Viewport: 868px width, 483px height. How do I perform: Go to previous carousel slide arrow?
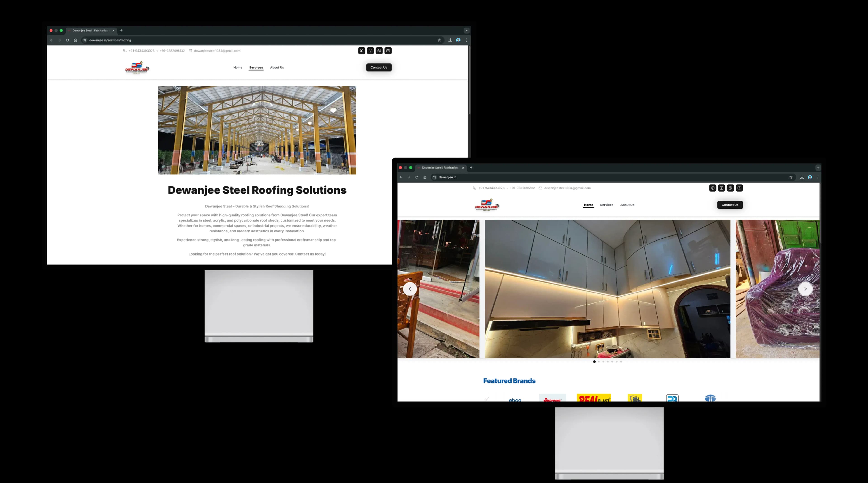[x=410, y=289]
